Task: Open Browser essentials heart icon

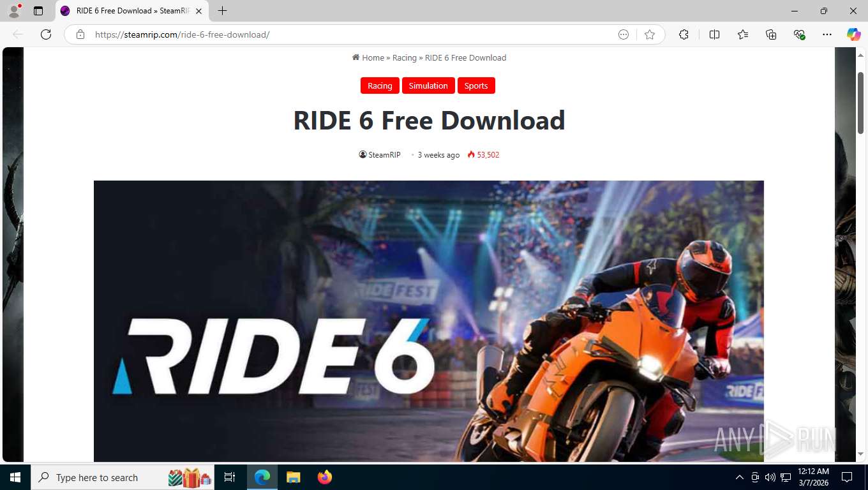Action: click(x=799, y=34)
